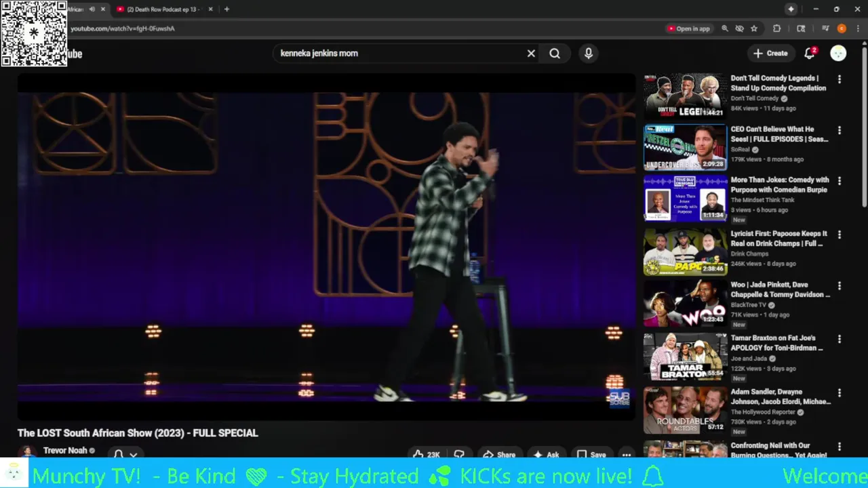Click the Subscribe watermark on the video
The width and height of the screenshot is (868, 488).
619,398
